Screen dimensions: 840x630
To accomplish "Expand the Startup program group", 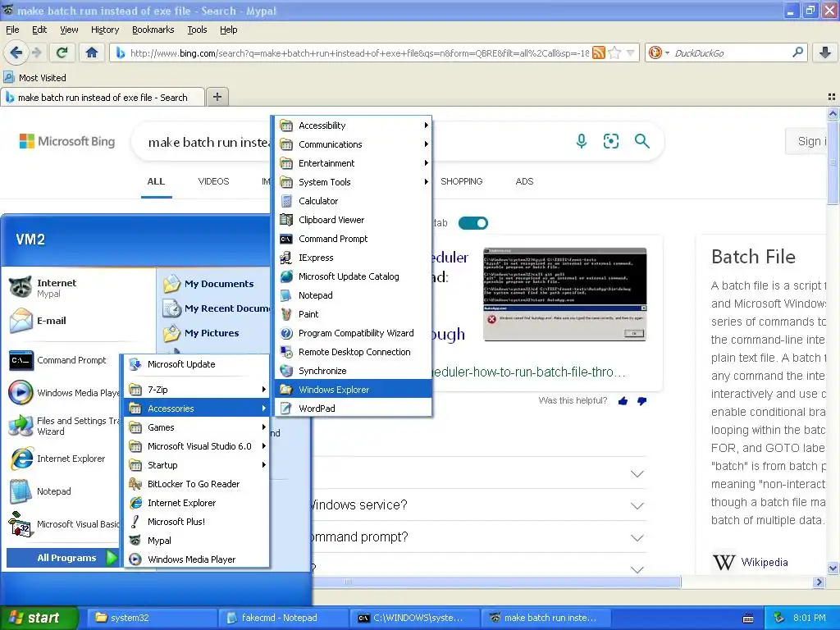I will coord(197,465).
